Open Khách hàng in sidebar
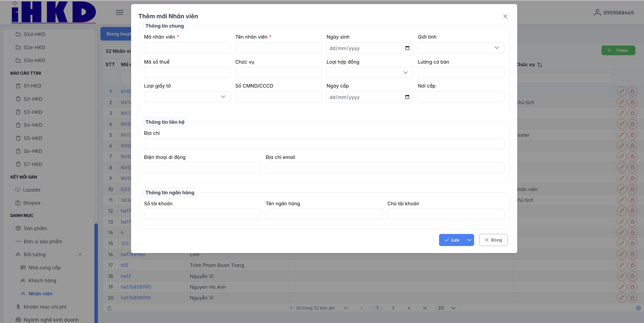 [x=42, y=281]
